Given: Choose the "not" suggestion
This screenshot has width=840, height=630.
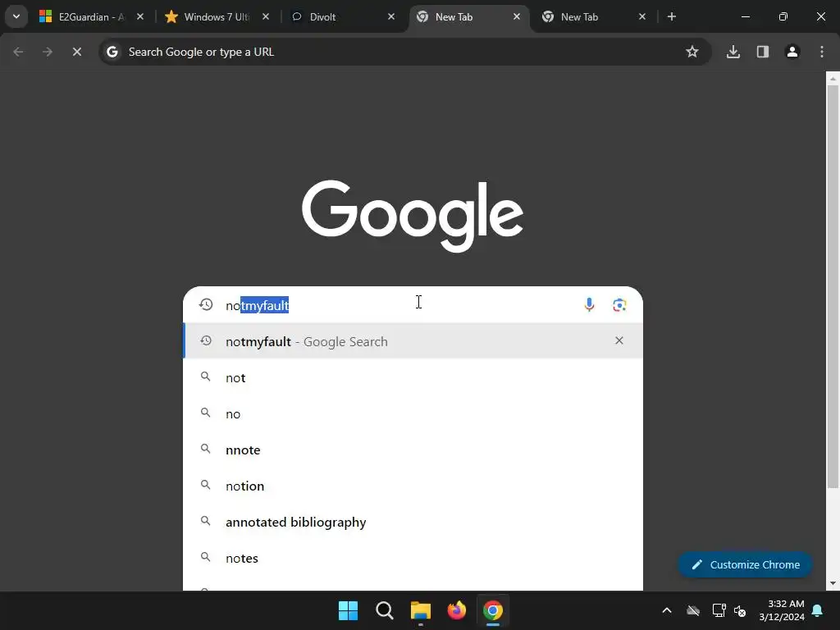Looking at the screenshot, I should pos(413,377).
